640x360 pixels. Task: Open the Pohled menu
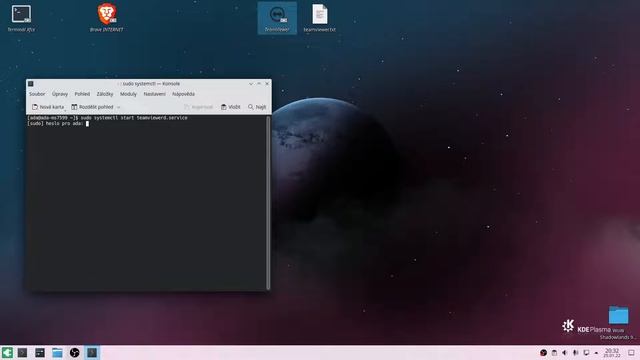coord(82,94)
